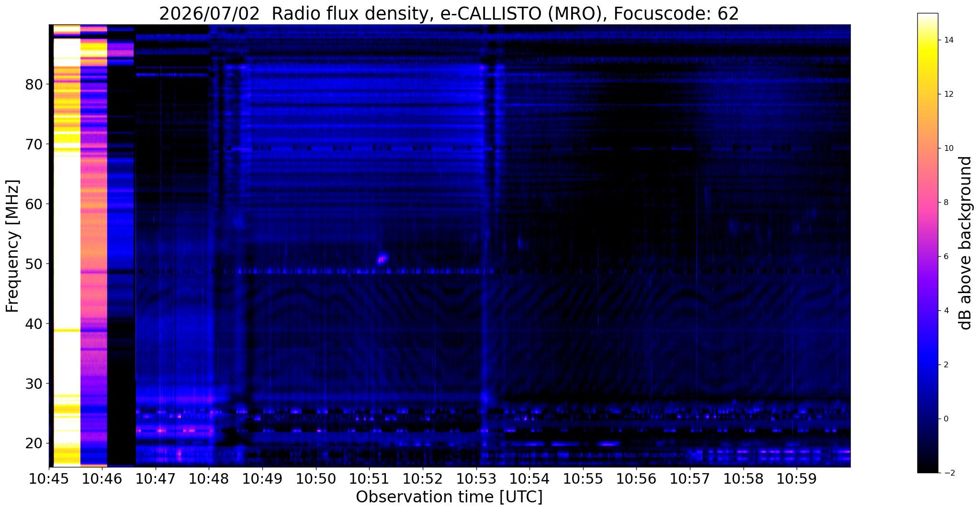Click the bright pink burst near 50 MHz

382,259
